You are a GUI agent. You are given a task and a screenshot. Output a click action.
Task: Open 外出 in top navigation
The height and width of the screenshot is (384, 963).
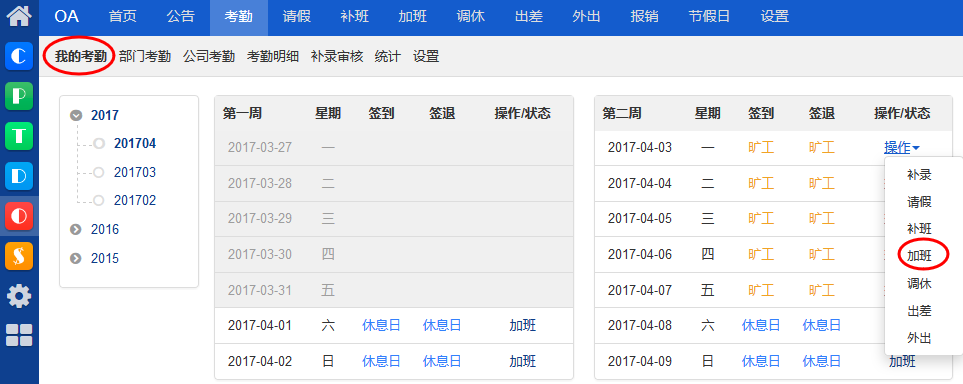click(586, 17)
